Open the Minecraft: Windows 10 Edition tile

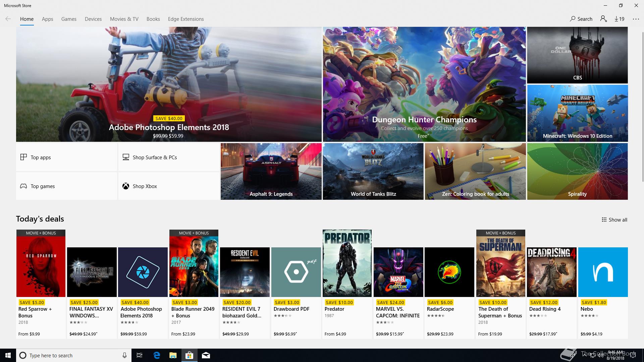(577, 113)
